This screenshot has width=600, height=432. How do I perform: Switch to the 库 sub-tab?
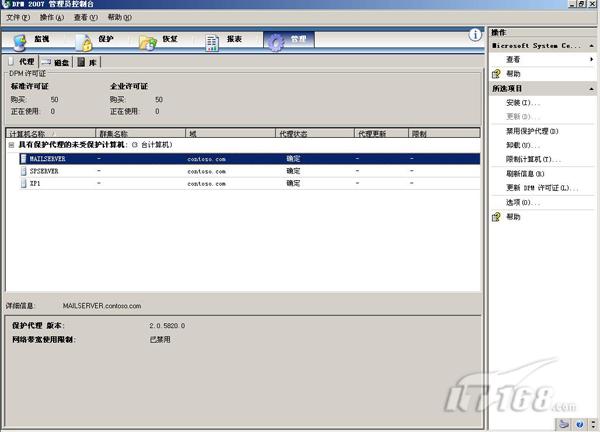pos(87,62)
